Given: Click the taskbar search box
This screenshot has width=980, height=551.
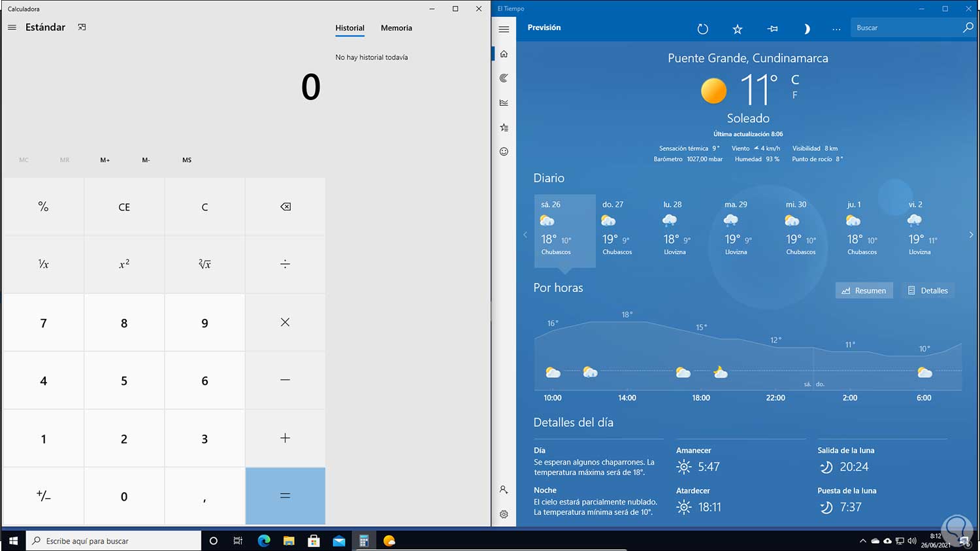Looking at the screenshot, I should [x=114, y=541].
